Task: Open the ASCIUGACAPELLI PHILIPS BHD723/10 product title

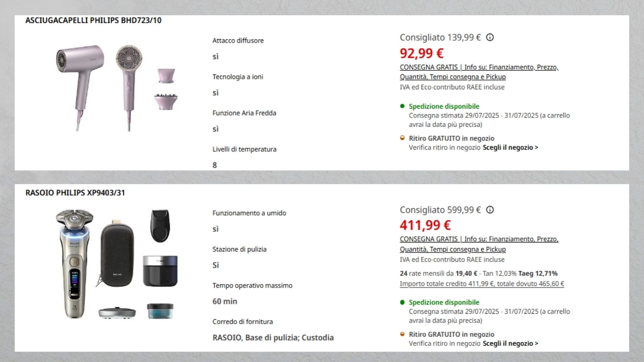Action: 93,21
